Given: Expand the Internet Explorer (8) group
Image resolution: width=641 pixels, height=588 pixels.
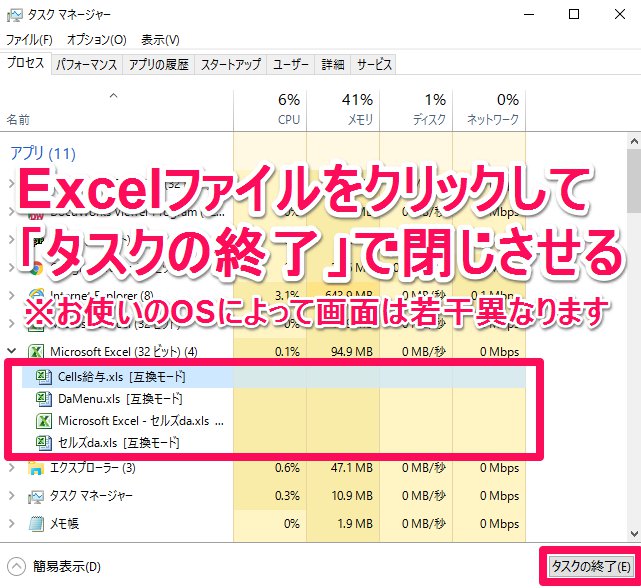Looking at the screenshot, I should click(x=12, y=295).
